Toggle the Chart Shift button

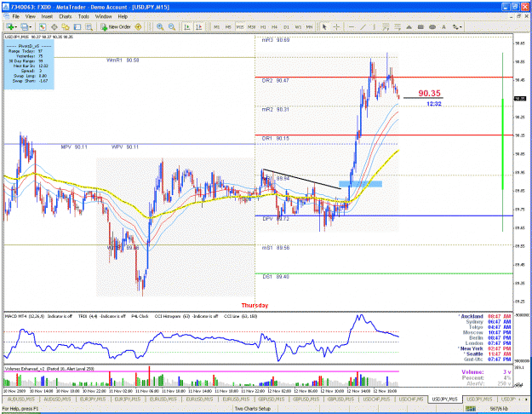tap(199, 26)
